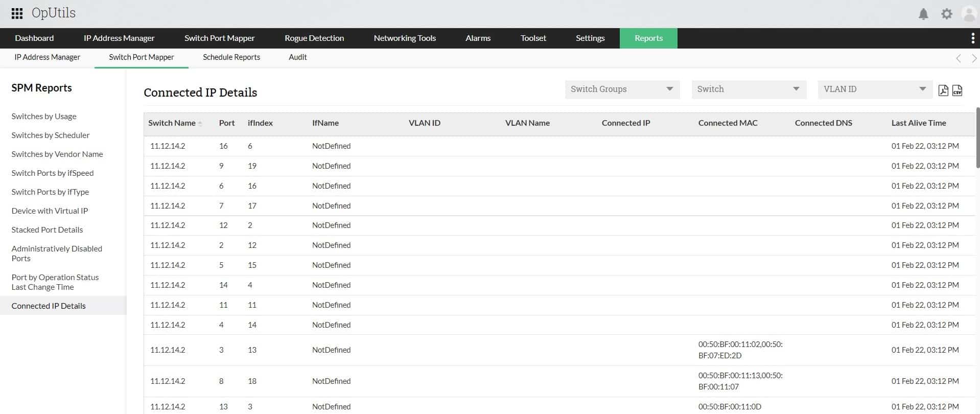Viewport: 980px width, 414px height.
Task: Open the Switch Port Mapper main menu
Action: click(x=220, y=38)
